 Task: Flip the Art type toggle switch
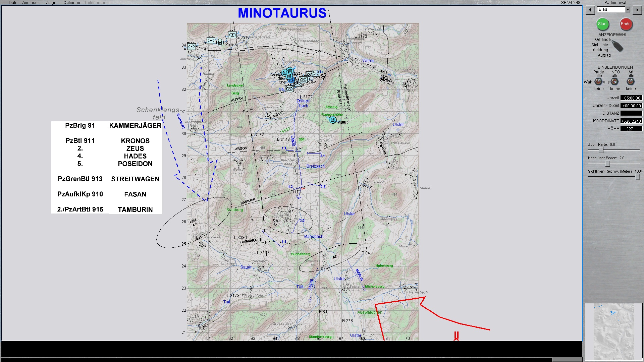pyautogui.click(x=631, y=81)
